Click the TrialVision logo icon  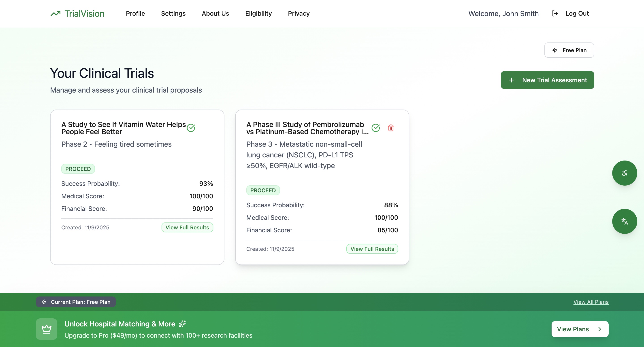[x=55, y=13]
